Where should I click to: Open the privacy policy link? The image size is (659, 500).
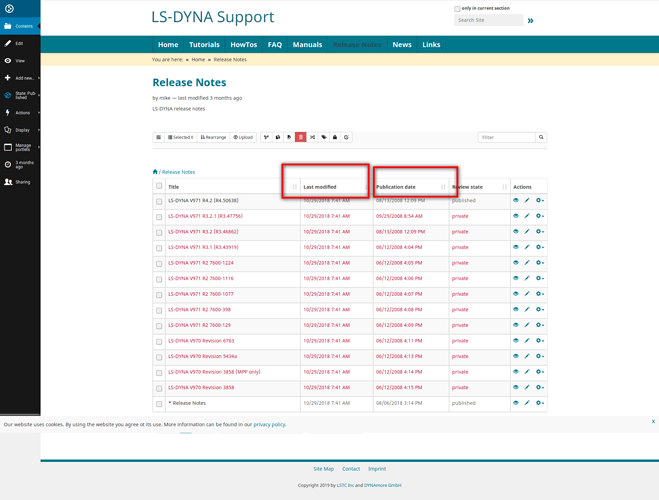pos(269,424)
